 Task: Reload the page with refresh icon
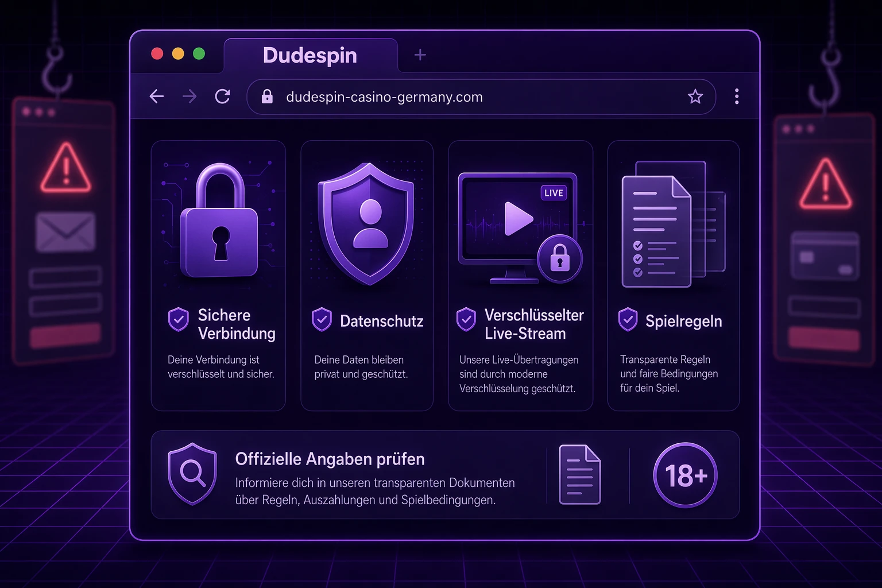click(x=223, y=96)
